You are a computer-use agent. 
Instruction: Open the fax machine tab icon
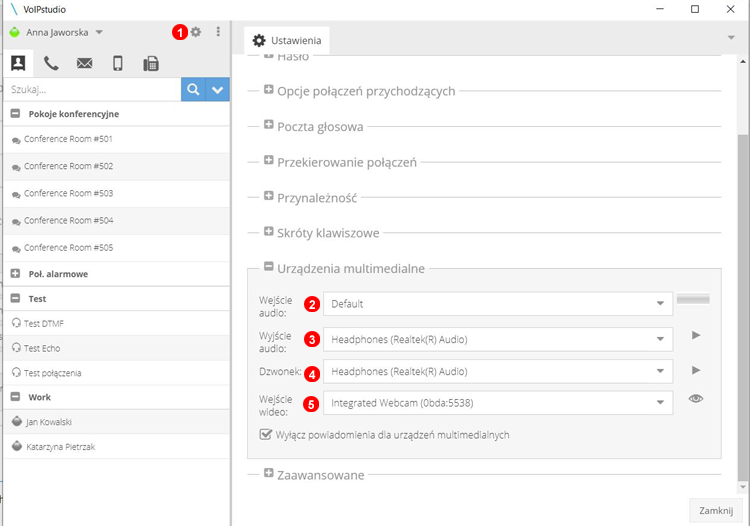[x=150, y=63]
